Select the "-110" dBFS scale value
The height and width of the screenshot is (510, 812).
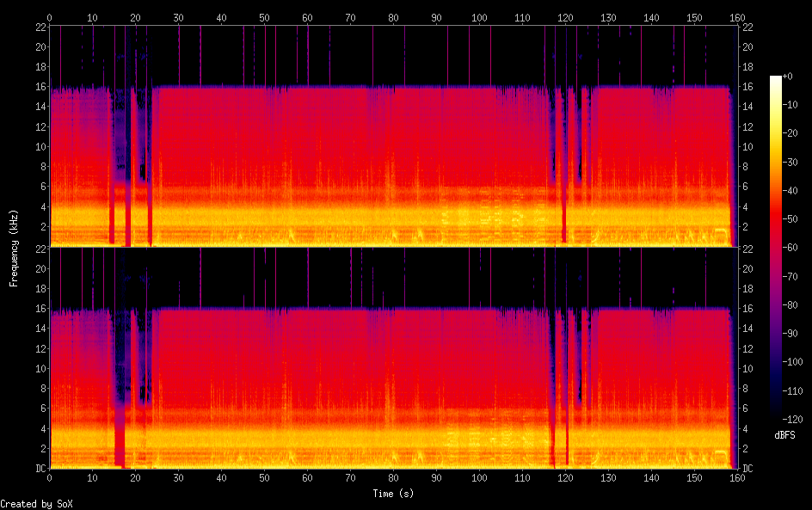pyautogui.click(x=792, y=391)
